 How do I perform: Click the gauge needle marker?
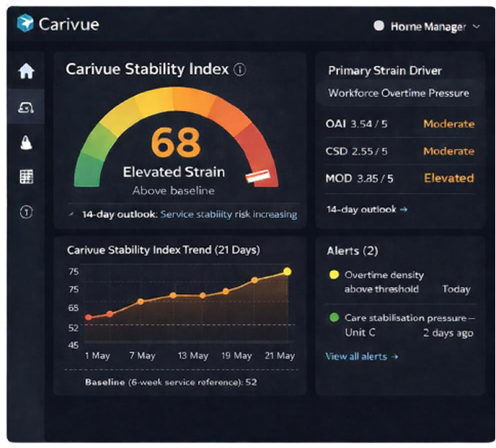[258, 177]
